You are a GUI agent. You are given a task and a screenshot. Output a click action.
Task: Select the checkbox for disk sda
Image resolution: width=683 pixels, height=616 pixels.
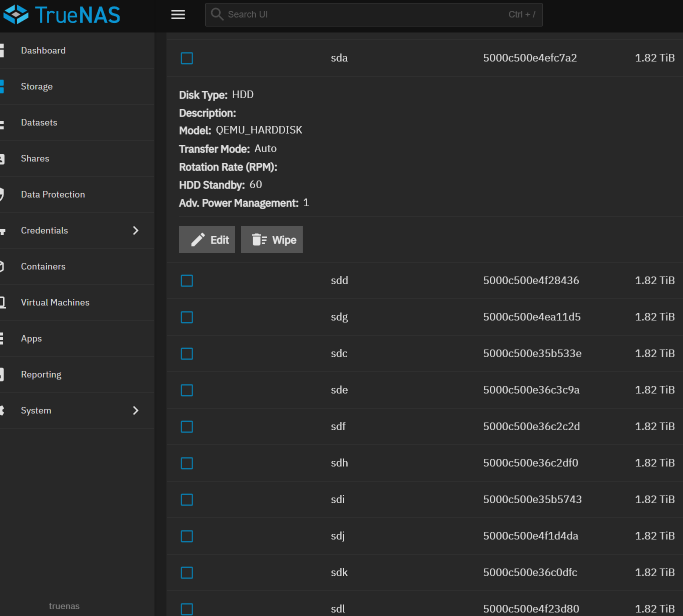pos(187,58)
